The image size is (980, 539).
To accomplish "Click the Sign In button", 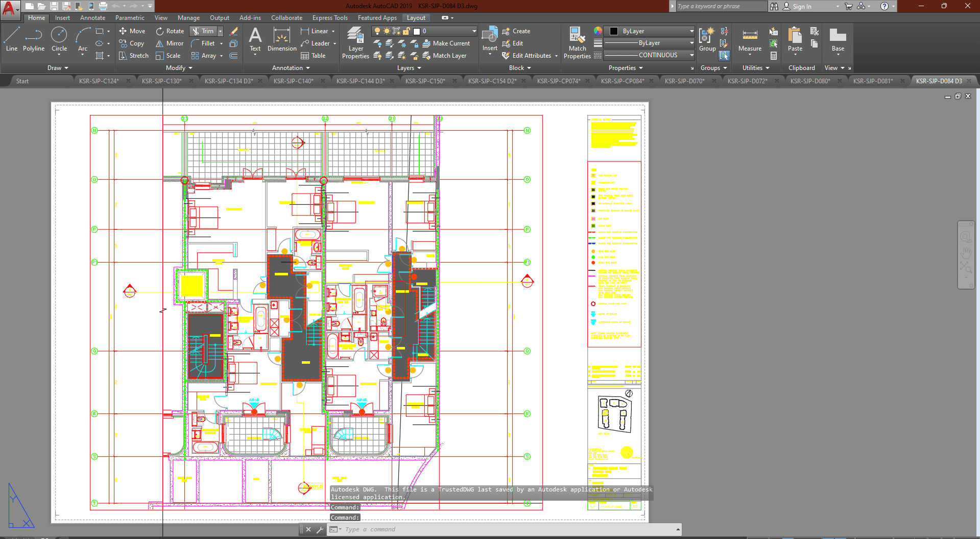I will [801, 6].
